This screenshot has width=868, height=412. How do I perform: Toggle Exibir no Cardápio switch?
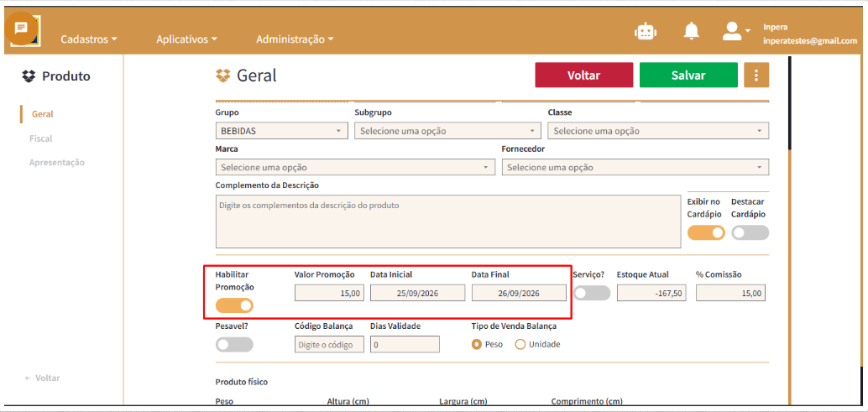point(706,232)
